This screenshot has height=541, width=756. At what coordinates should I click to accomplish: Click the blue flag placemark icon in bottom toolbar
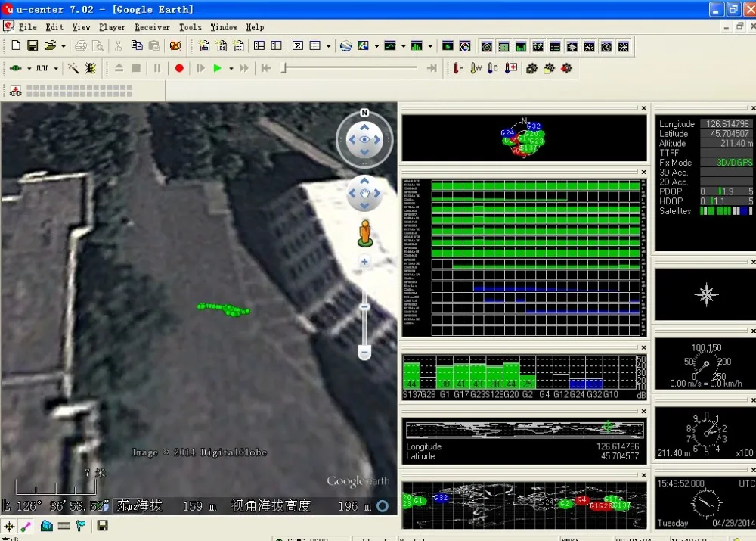point(81,526)
